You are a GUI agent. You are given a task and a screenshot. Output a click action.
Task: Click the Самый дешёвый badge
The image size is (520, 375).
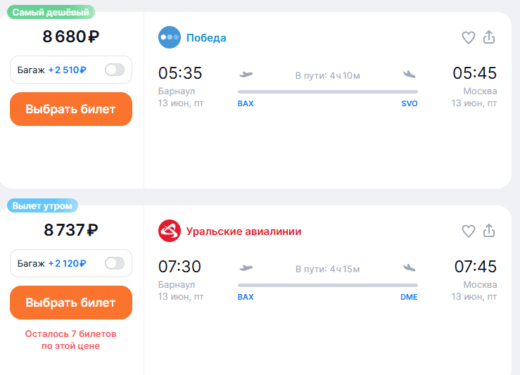[x=51, y=12]
